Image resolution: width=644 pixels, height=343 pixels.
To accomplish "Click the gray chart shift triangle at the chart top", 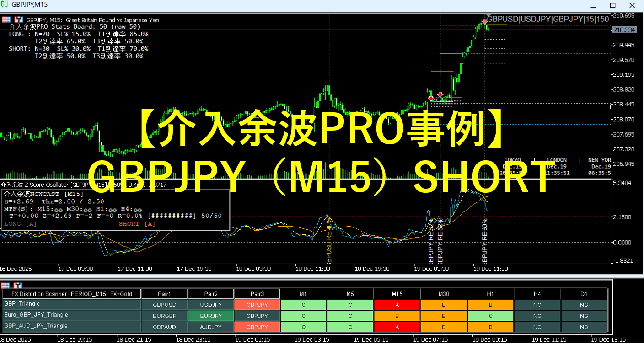I will click(x=488, y=16).
